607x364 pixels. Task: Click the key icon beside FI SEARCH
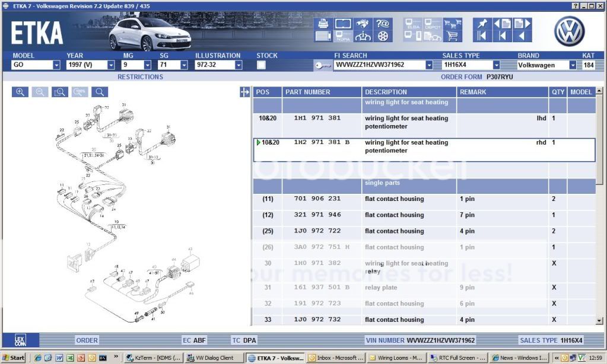(322, 65)
